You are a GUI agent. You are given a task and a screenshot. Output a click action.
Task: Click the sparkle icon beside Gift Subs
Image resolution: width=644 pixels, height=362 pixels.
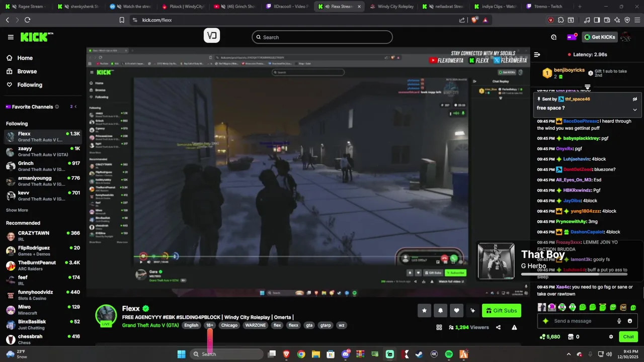pyautogui.click(x=472, y=311)
